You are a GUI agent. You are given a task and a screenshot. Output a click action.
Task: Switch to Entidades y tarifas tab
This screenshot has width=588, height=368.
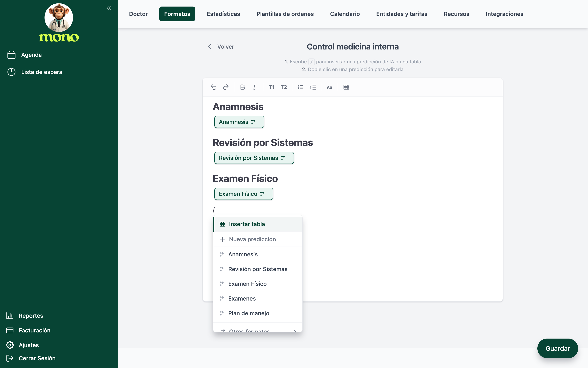(x=402, y=14)
